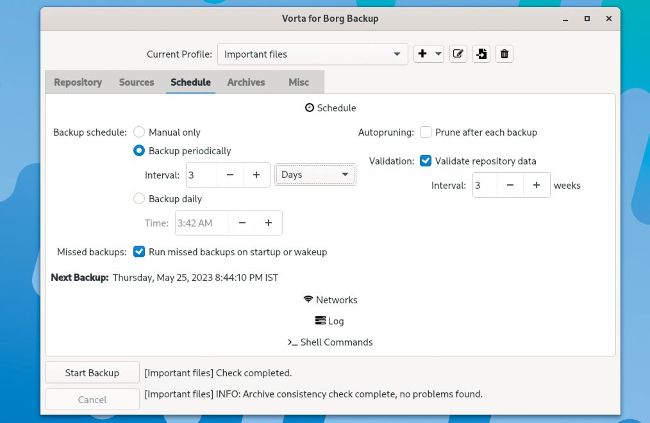This screenshot has width=650, height=423.
Task: Click the backup interval number field
Action: pos(201,175)
